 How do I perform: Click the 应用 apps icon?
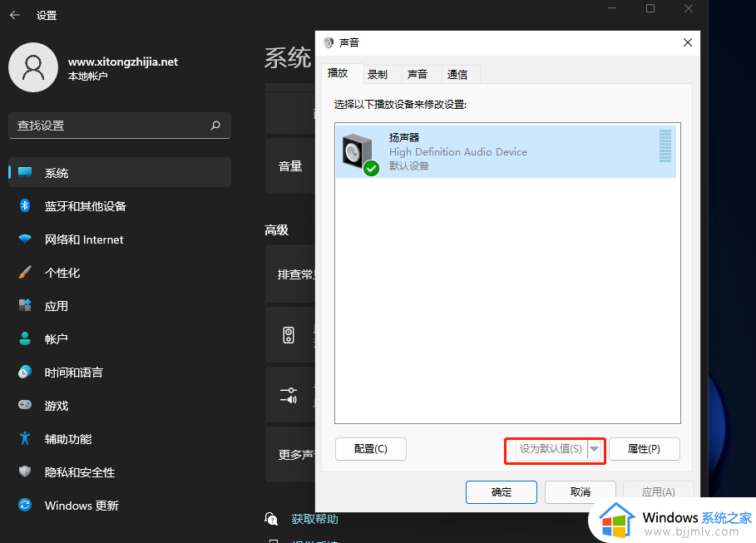(x=25, y=305)
